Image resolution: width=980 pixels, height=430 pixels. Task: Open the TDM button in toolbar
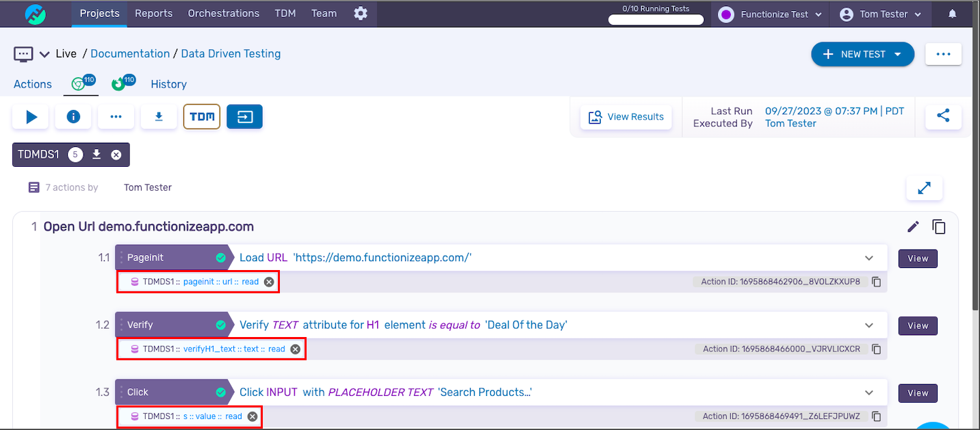point(202,117)
